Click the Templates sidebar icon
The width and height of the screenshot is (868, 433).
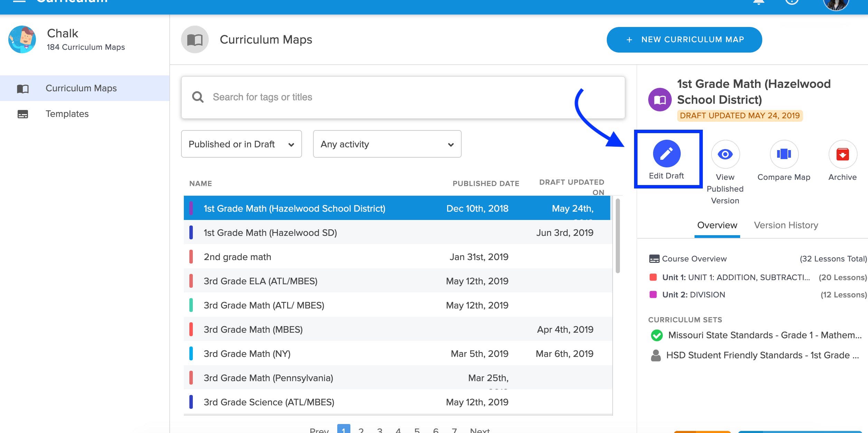pos(23,114)
